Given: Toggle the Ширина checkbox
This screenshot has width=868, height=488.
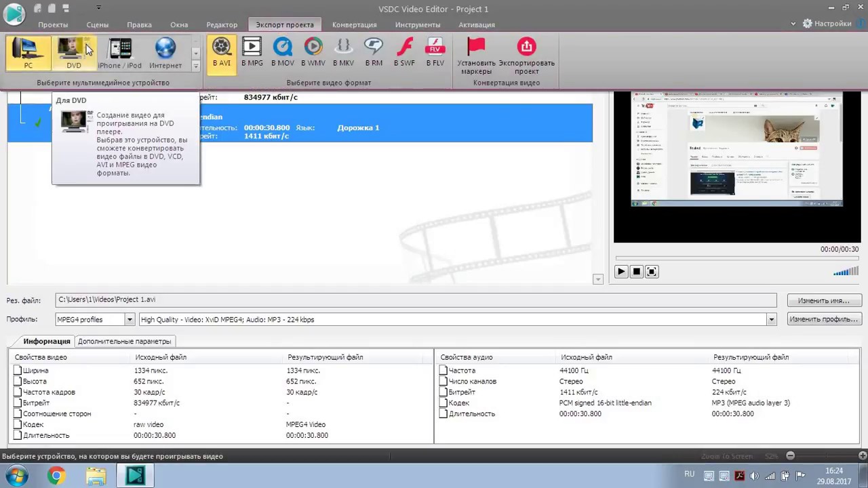Looking at the screenshot, I should coord(18,371).
